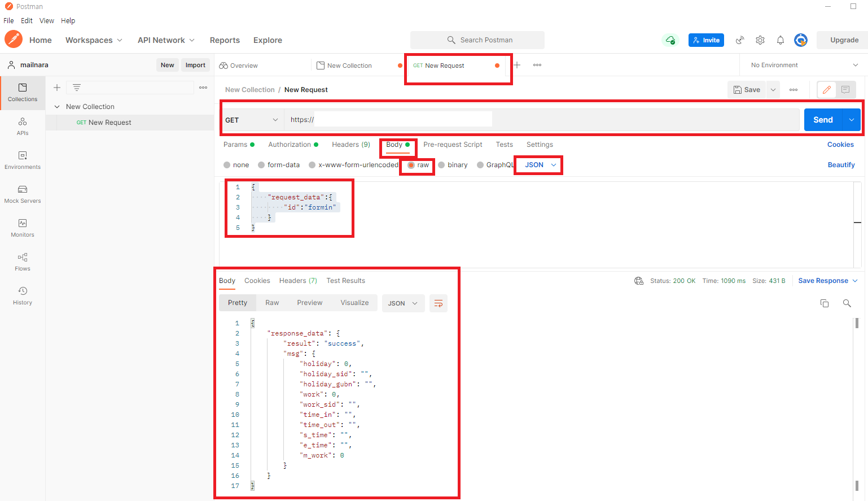The width and height of the screenshot is (868, 501).
Task: Switch to the Params tab
Action: (239, 145)
